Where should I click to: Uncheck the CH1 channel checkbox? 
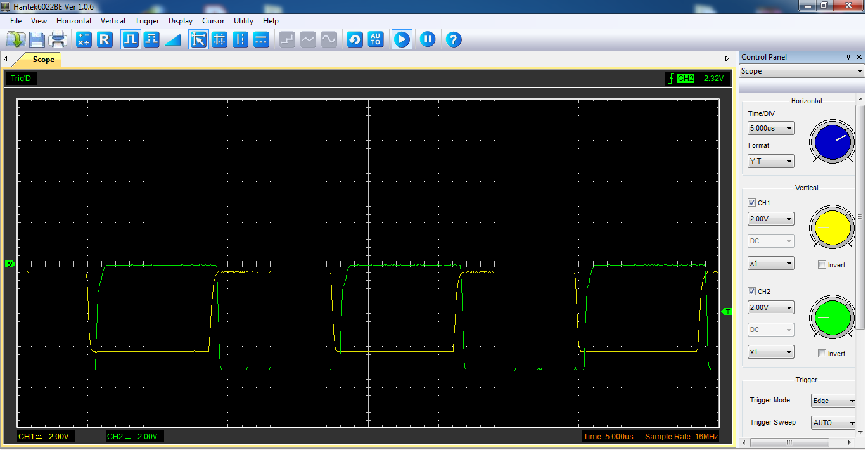752,203
